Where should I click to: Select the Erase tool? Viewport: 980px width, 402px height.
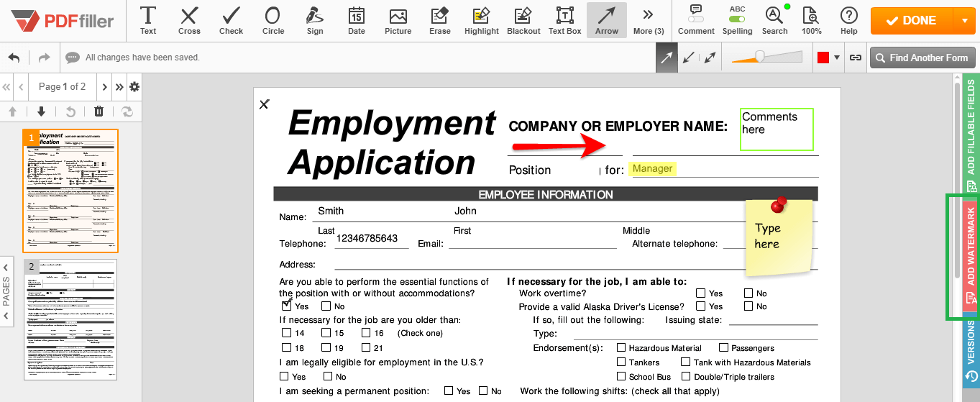coord(440,20)
